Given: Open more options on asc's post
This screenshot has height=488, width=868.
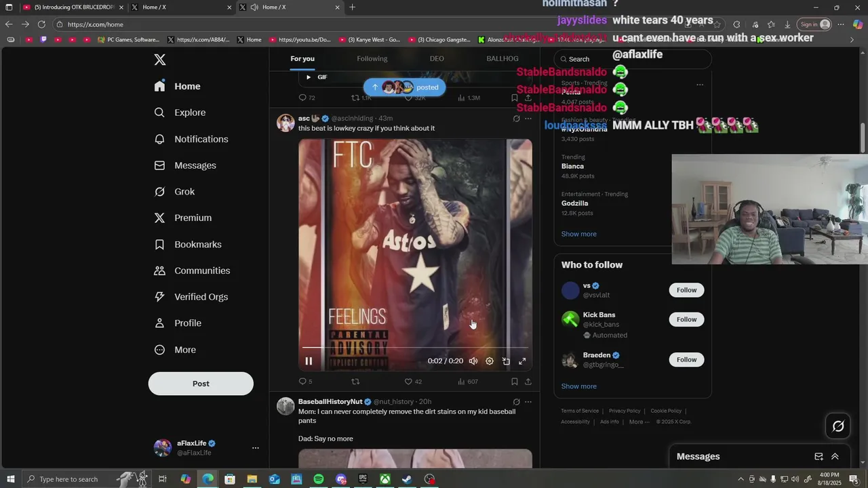Looking at the screenshot, I should pos(528,119).
